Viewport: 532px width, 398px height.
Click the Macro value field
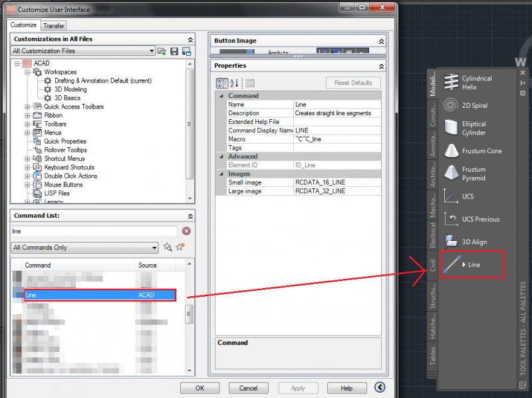(x=337, y=139)
